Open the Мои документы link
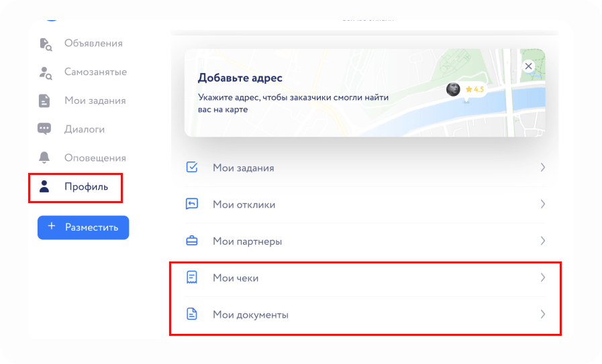Viewport: 602px width, 364px height. pyautogui.click(x=250, y=314)
